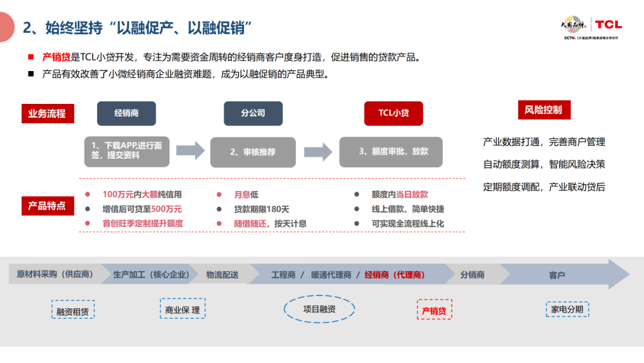644x363 pixels.
Task: Select the red dashed box 产销贷
Action: (434, 309)
